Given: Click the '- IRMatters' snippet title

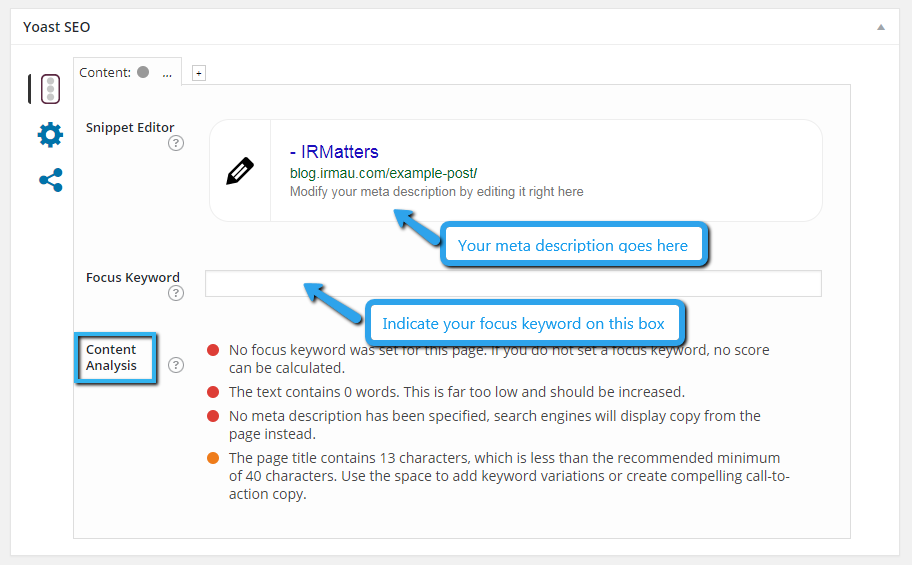Looking at the screenshot, I should click(334, 152).
